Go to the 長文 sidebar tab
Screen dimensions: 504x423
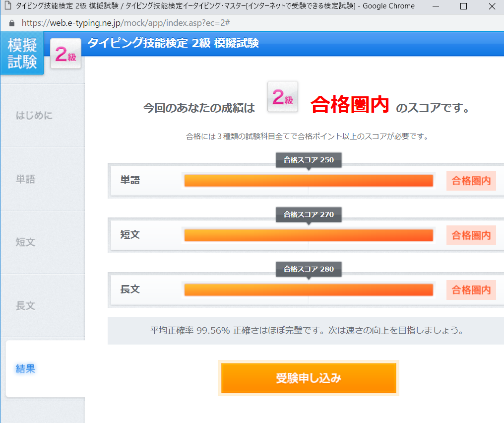(26, 305)
